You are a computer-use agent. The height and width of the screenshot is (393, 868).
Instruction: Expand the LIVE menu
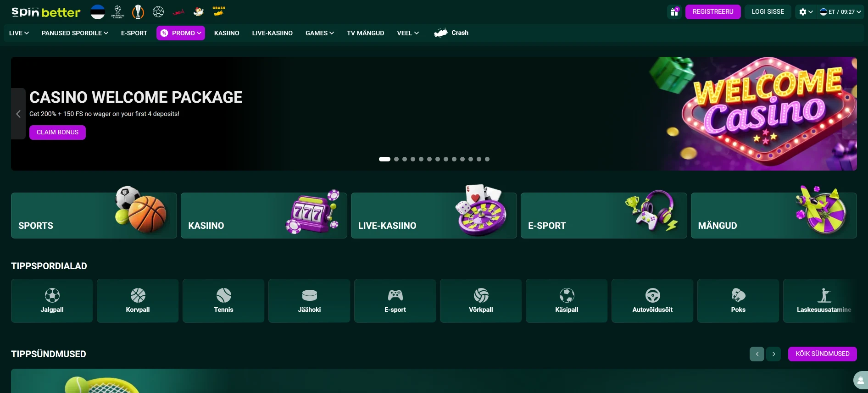click(x=19, y=33)
